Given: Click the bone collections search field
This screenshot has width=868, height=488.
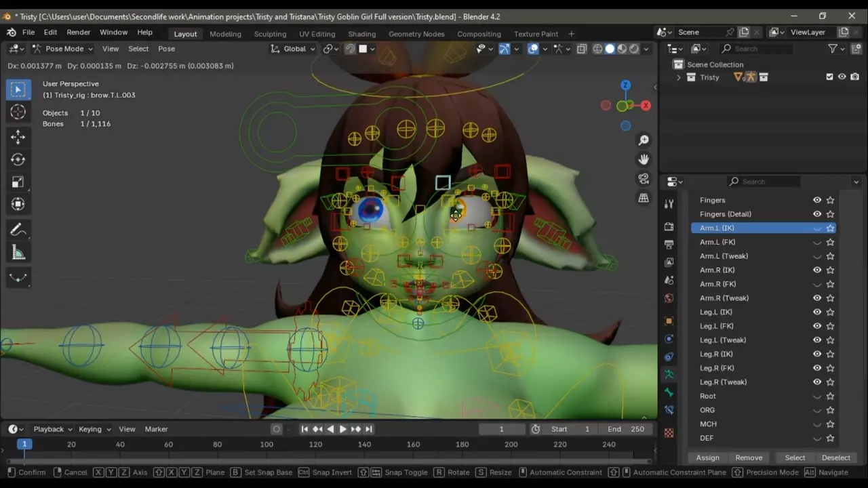Looking at the screenshot, I should point(764,182).
